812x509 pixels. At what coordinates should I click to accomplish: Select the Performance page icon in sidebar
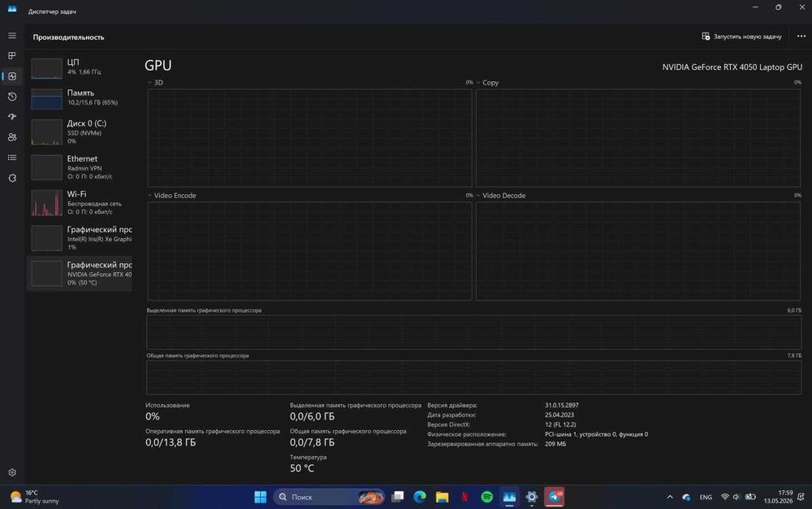(x=12, y=76)
